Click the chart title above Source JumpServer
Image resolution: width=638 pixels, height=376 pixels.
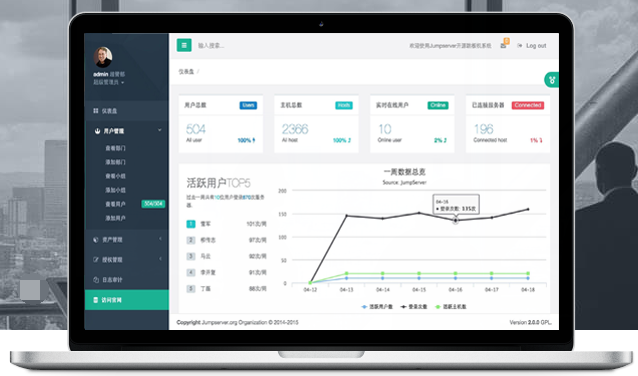point(404,172)
